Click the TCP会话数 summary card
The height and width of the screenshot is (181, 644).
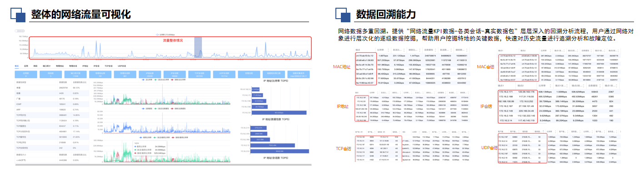(200, 75)
